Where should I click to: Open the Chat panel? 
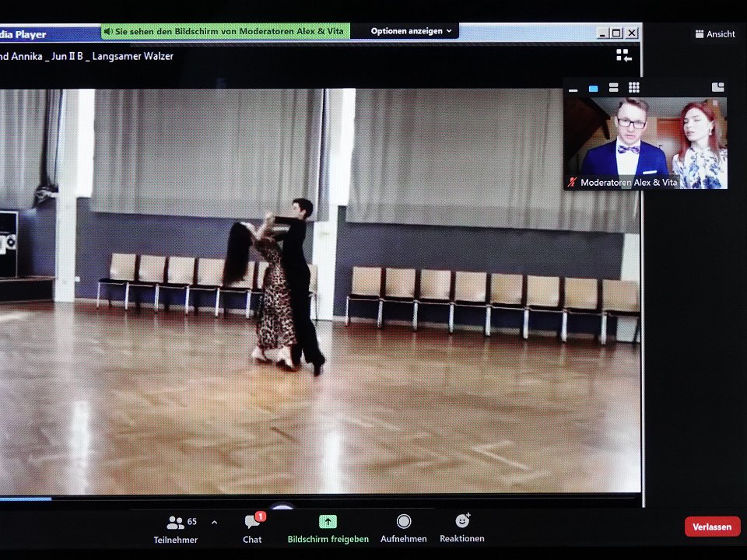coord(252,529)
